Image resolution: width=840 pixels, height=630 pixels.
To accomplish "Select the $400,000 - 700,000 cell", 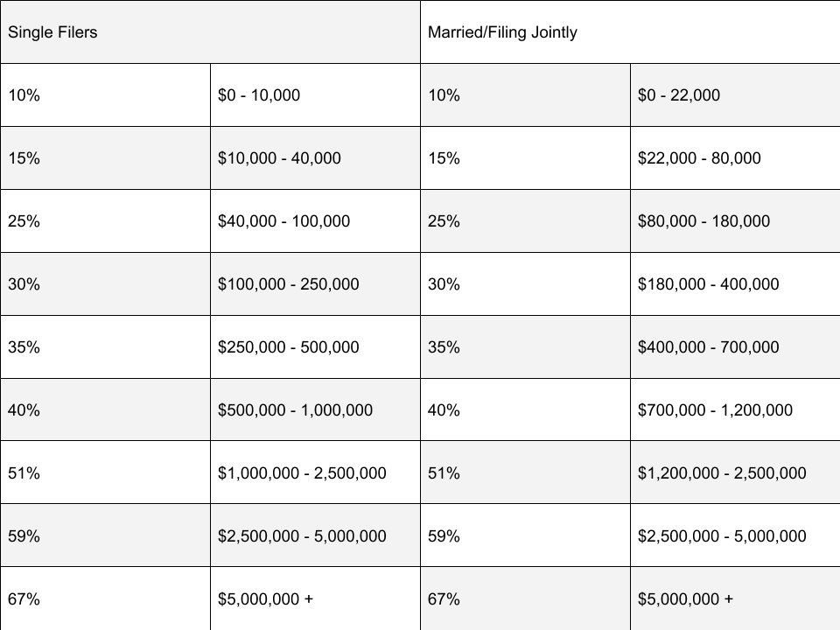I will [735, 347].
